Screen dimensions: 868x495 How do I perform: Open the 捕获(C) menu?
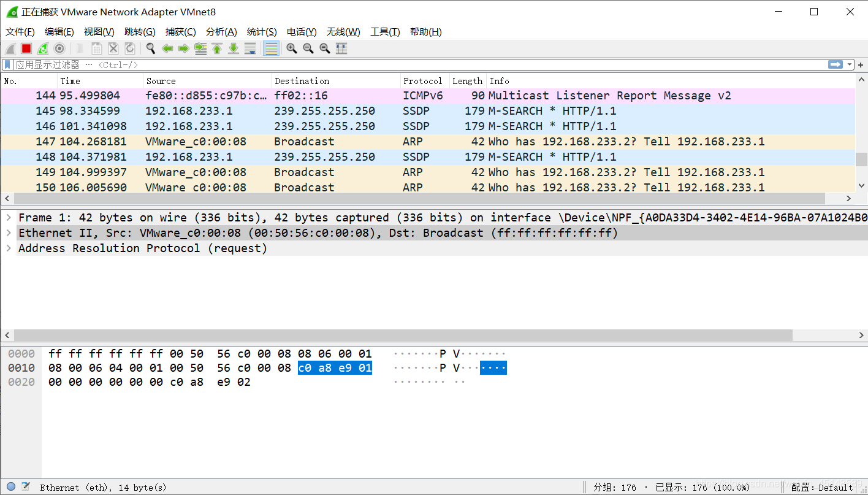(x=181, y=32)
